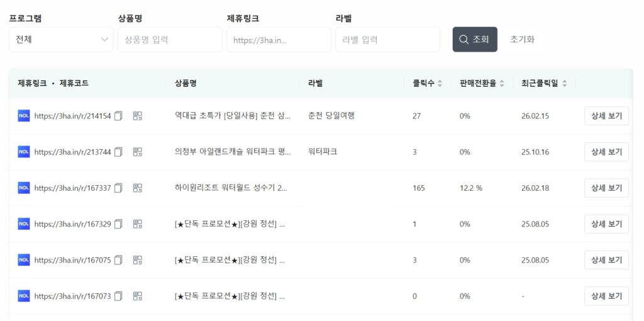
Task: Copy the 167075 affiliate link
Action: 118,259
